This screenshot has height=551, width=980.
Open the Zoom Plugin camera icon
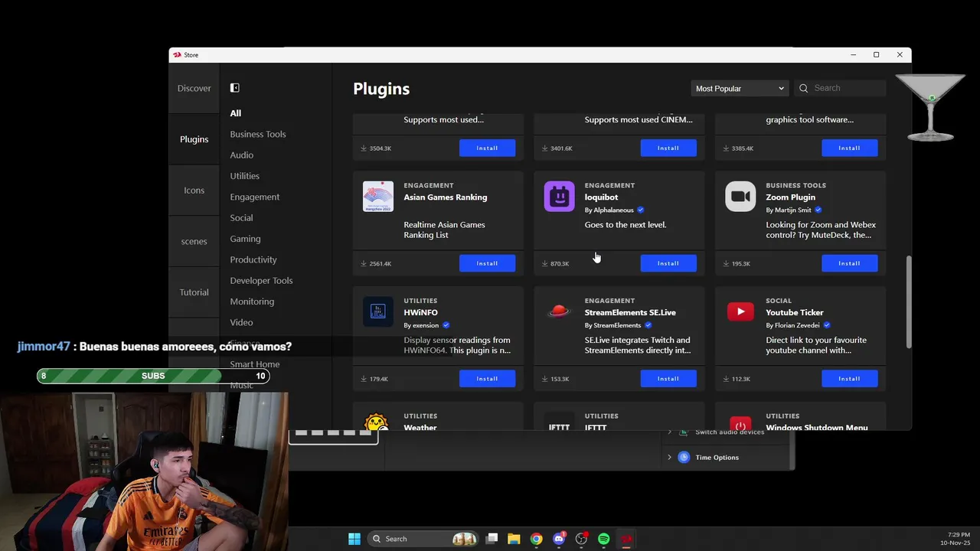[x=740, y=197]
